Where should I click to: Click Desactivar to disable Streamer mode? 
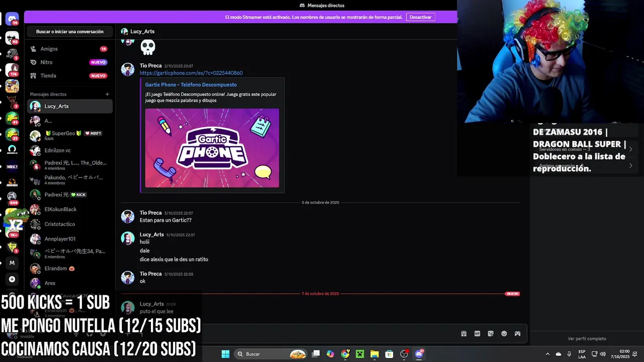tap(420, 17)
